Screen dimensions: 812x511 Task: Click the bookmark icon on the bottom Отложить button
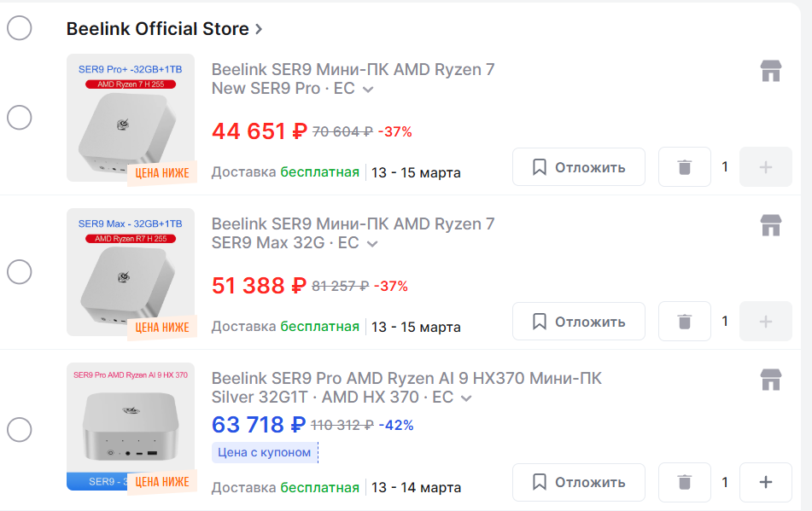coord(539,482)
